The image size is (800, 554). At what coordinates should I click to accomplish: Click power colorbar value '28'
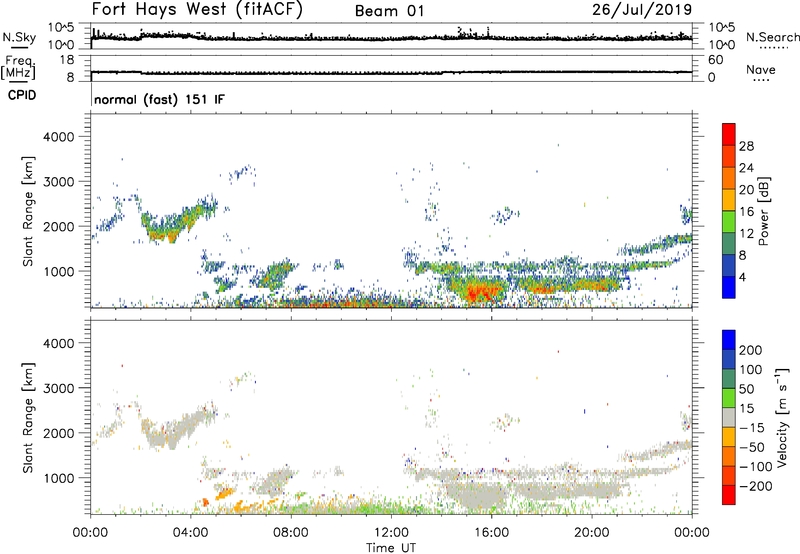[746, 146]
